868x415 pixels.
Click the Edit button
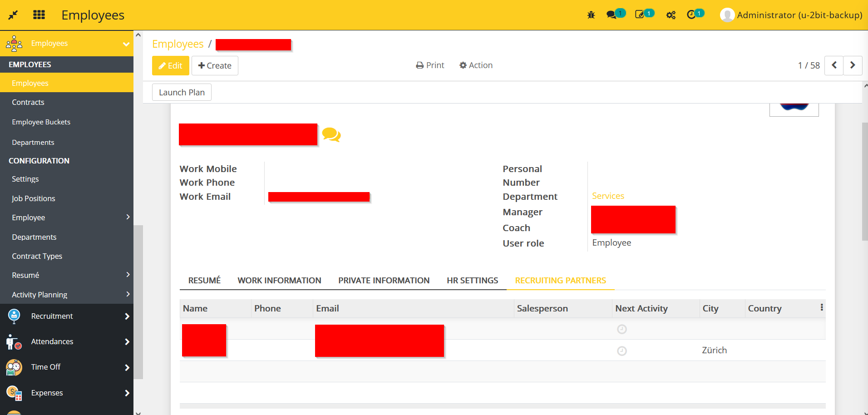170,65
